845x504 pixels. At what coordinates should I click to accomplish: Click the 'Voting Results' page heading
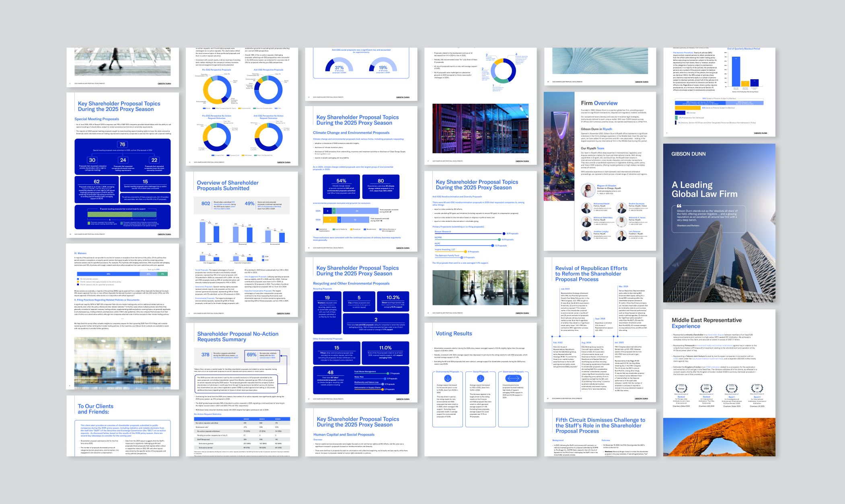pos(454,334)
